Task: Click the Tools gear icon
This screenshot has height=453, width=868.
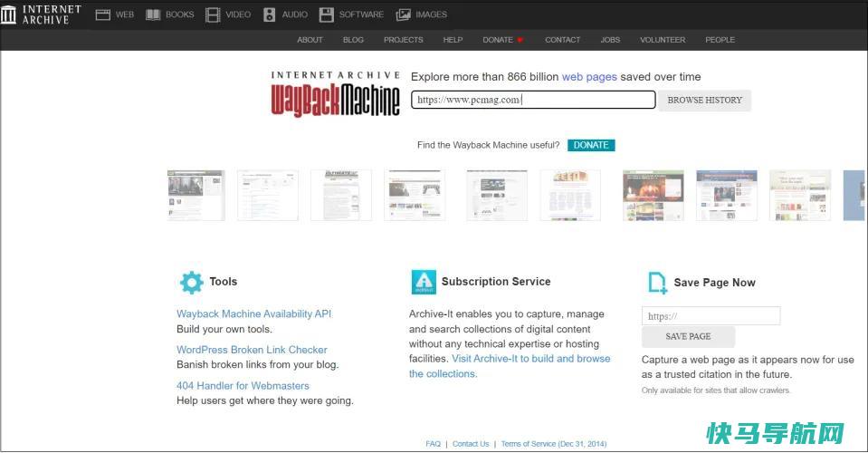Action: (x=192, y=283)
